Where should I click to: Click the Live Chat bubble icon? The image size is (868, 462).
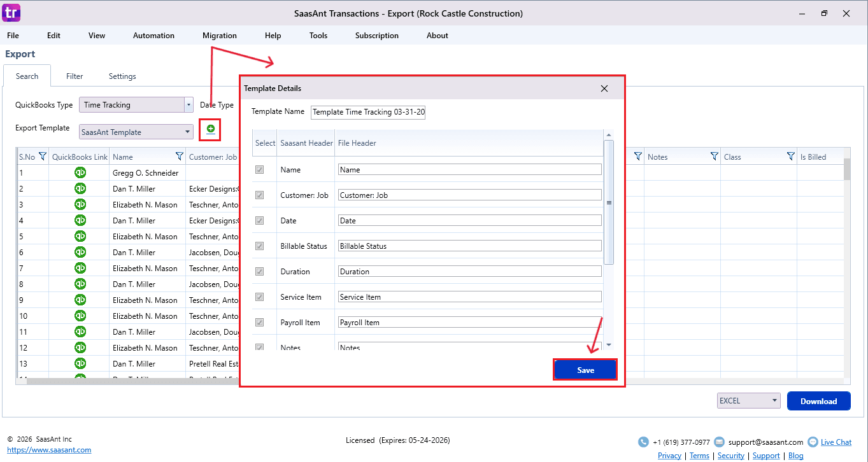813,442
